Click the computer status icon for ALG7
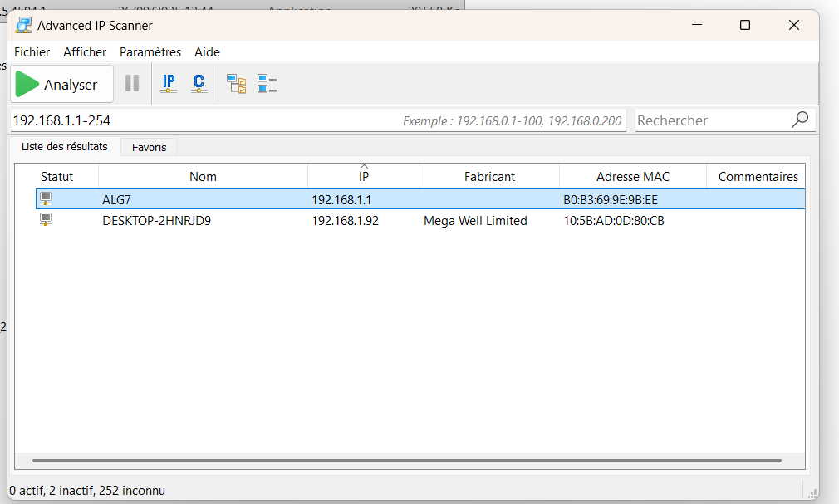839x504 pixels. click(46, 199)
